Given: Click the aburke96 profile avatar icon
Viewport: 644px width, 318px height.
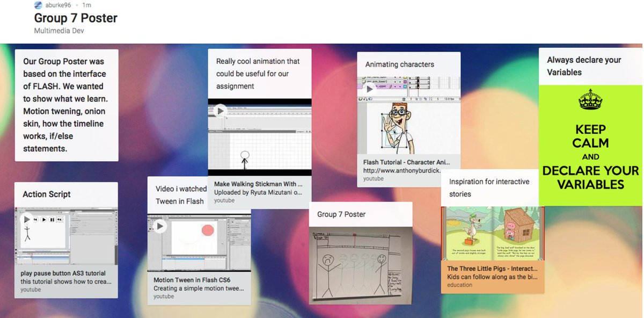Looking at the screenshot, I should 38,5.
